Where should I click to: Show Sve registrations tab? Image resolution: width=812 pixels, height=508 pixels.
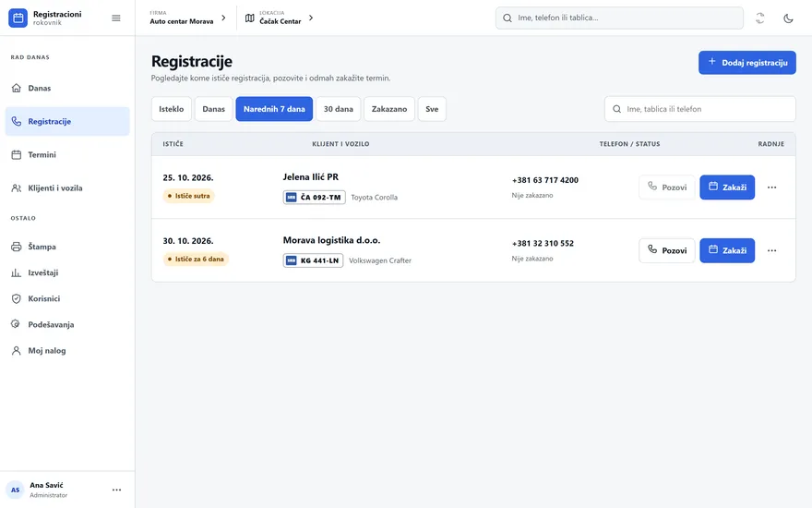coord(432,109)
